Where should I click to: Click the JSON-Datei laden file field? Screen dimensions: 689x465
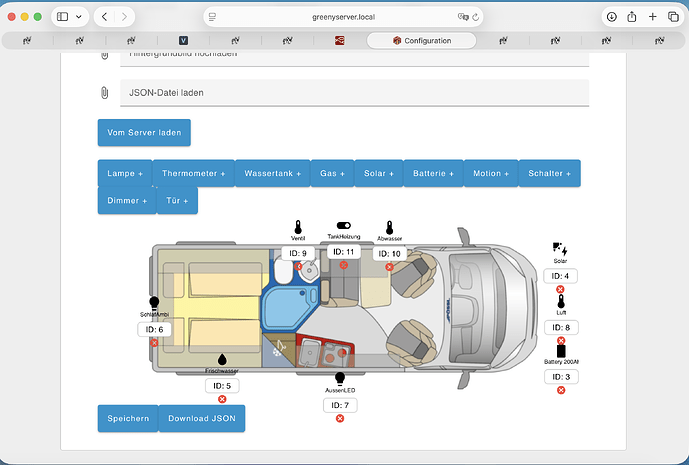(353, 92)
